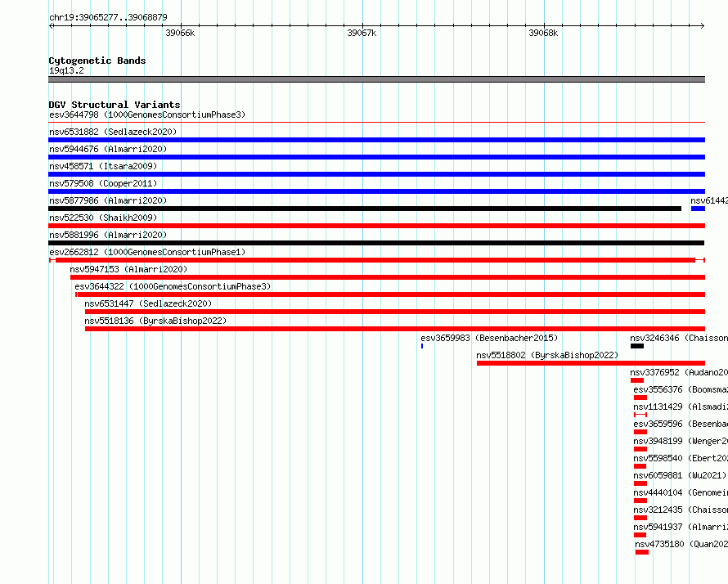The height and width of the screenshot is (584, 728).
Task: Open the nsv5598540 variant label
Action: click(x=681, y=458)
